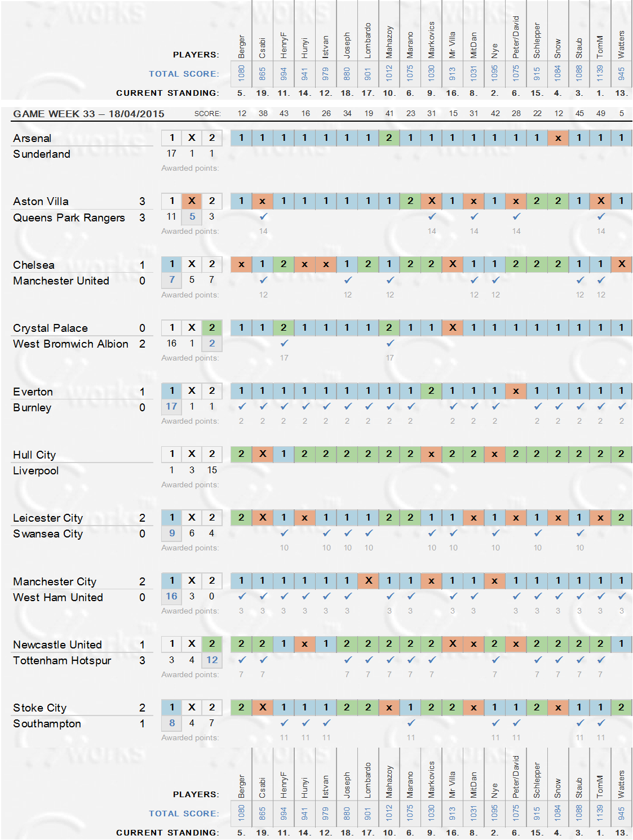This screenshot has height=840, width=633.
Task: Click the Queens Park Rangers team name
Action: pyautogui.click(x=69, y=217)
